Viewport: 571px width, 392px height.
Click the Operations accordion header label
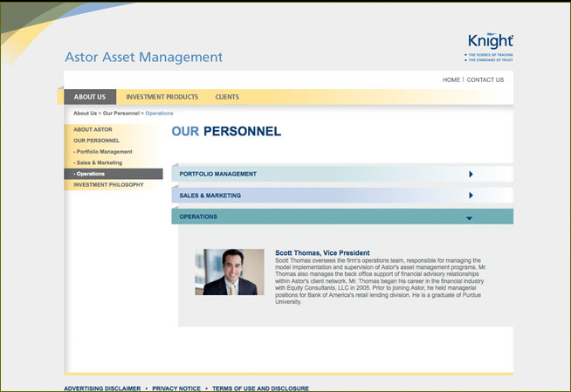pos(198,217)
